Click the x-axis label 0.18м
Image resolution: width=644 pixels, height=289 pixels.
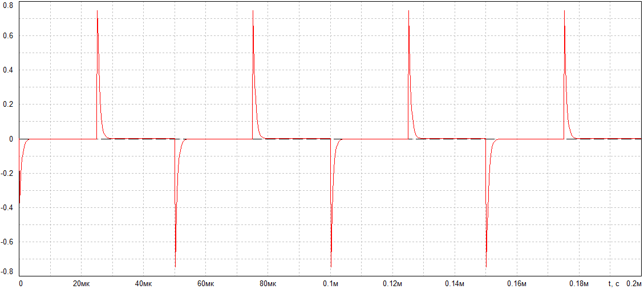(580, 284)
